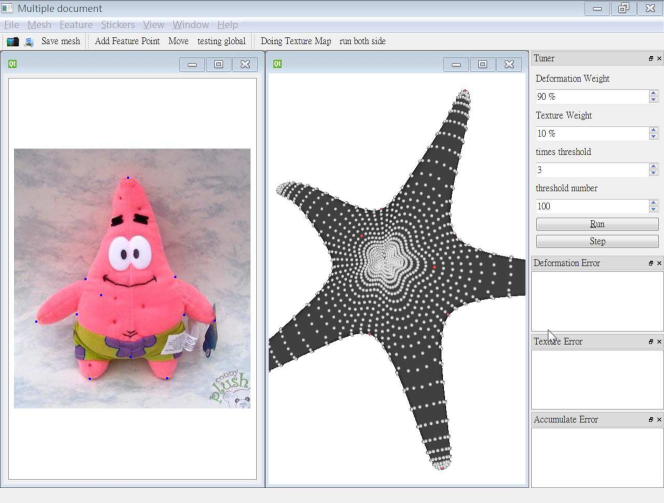Click the Step button in Tuner
The height and width of the screenshot is (503, 664).
pos(597,241)
